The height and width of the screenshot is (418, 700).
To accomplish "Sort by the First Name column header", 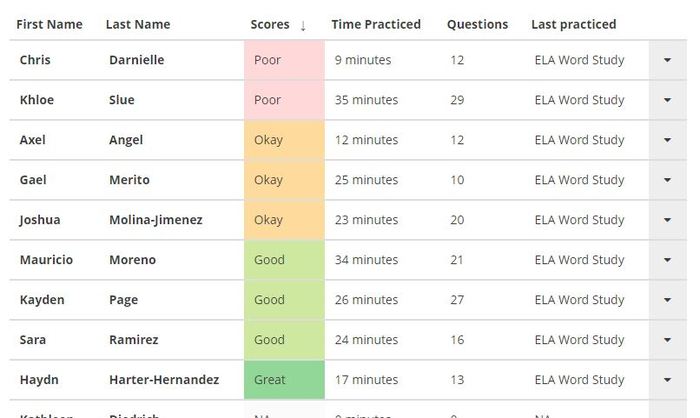I will [49, 24].
